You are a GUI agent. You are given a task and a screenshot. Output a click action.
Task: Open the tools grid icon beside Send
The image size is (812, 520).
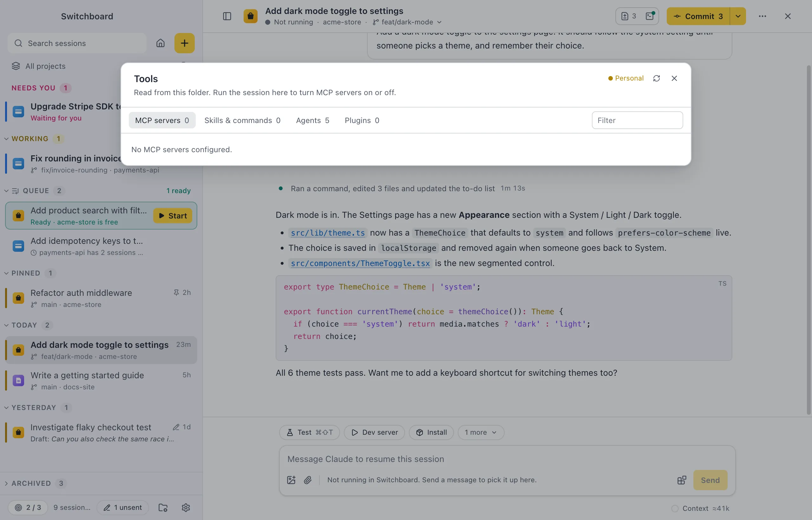click(x=682, y=480)
